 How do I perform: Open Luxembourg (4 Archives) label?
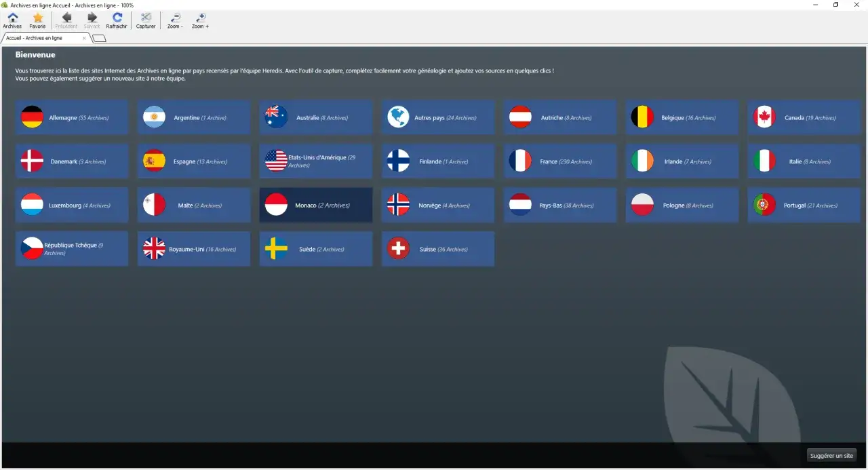tap(79, 205)
